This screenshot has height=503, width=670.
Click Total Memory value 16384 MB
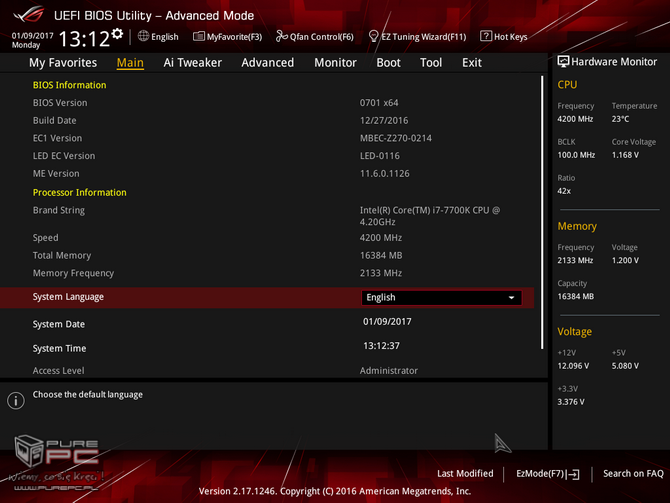pos(381,256)
